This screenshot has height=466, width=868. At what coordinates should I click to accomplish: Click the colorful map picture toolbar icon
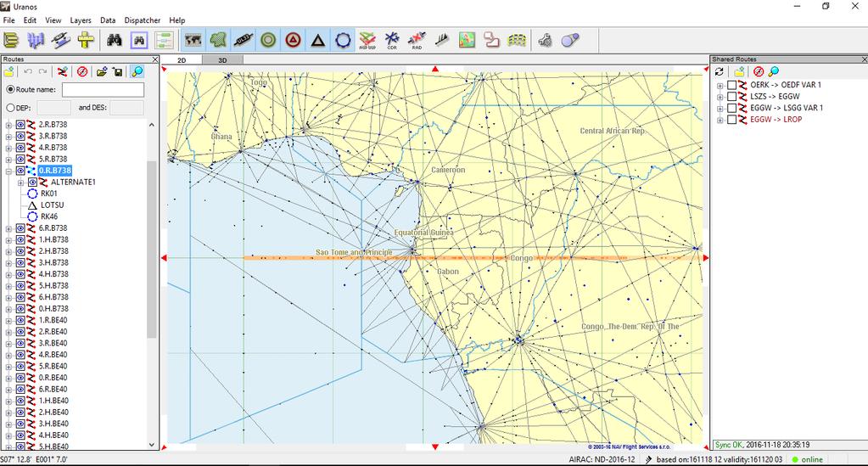click(467, 40)
